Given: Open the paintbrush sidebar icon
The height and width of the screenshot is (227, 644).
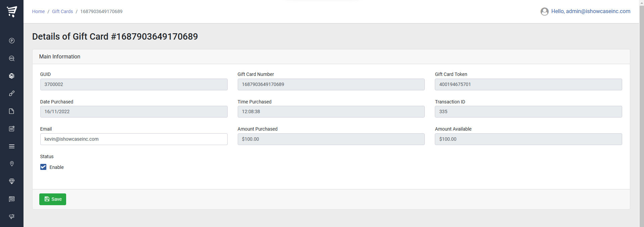Looking at the screenshot, I should tap(12, 93).
